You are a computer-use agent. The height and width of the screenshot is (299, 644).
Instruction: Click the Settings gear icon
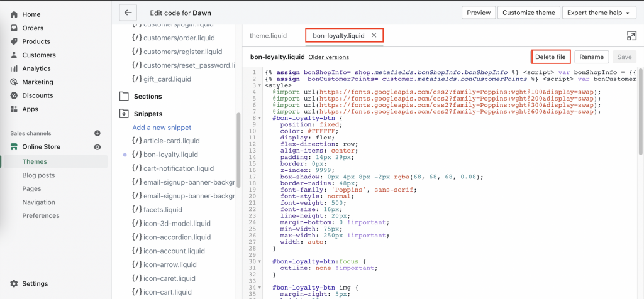(14, 283)
